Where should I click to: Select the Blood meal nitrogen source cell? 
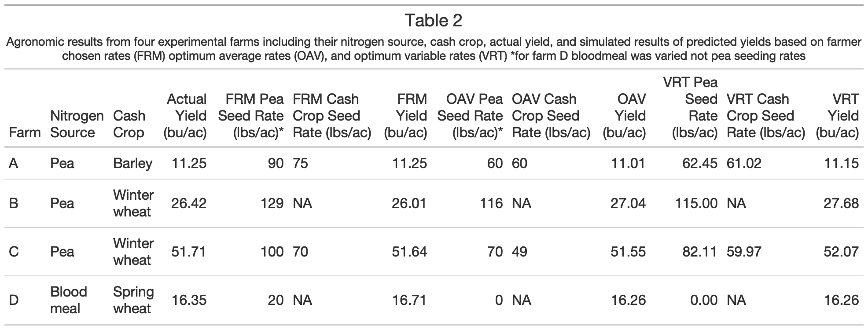pos(69,300)
